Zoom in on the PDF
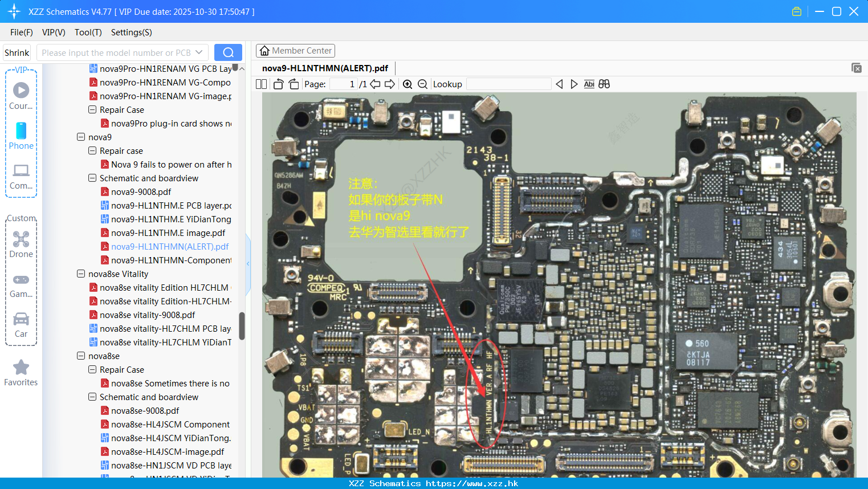This screenshot has height=489, width=868. (407, 84)
